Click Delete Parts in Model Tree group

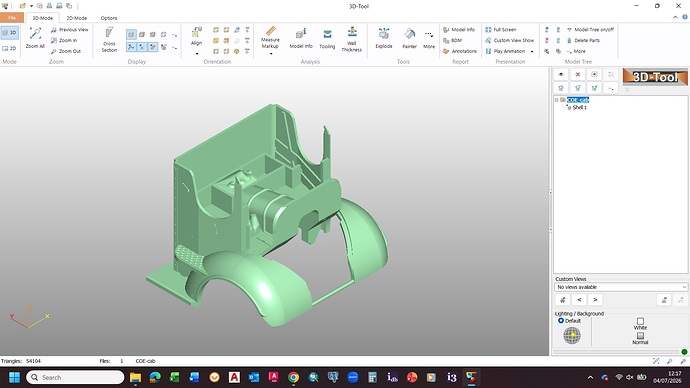pos(583,40)
